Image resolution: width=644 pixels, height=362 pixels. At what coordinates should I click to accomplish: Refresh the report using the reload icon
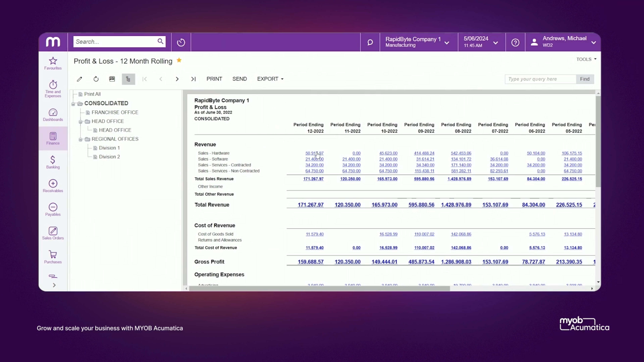96,79
